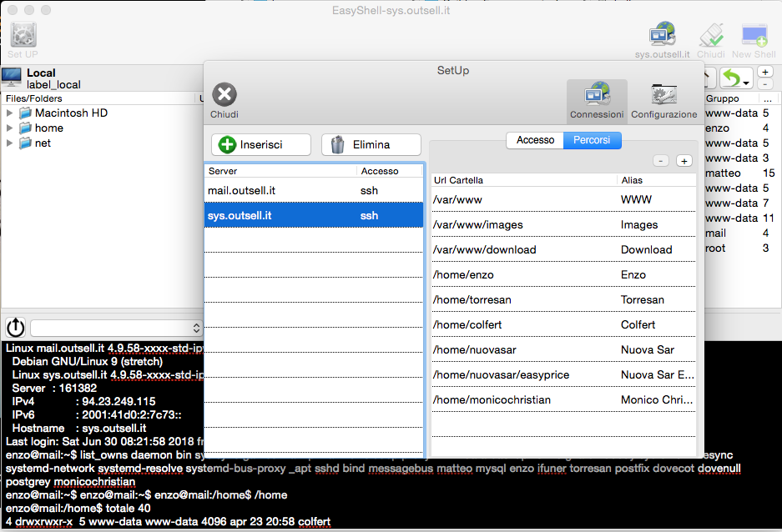
Task: Click the Inserisci button
Action: tap(261, 144)
